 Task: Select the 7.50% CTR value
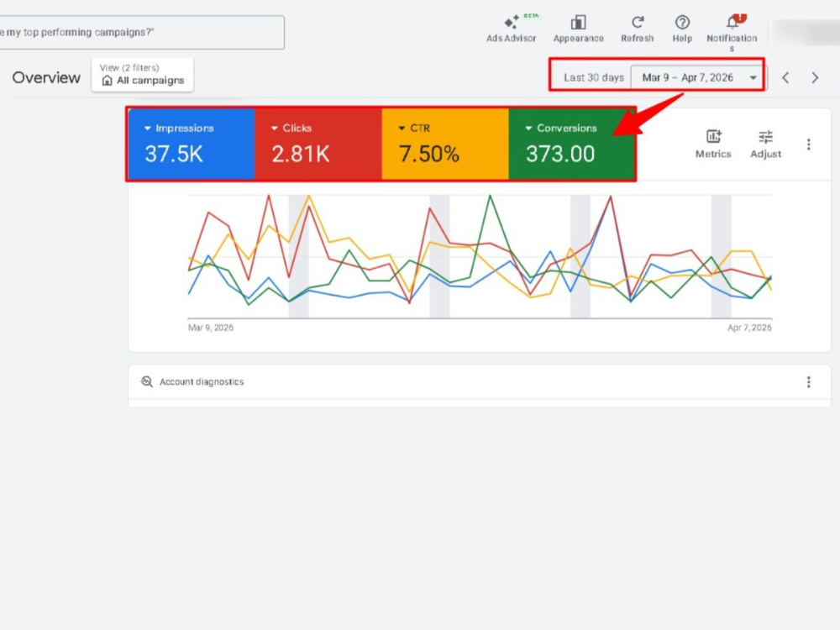(x=429, y=155)
